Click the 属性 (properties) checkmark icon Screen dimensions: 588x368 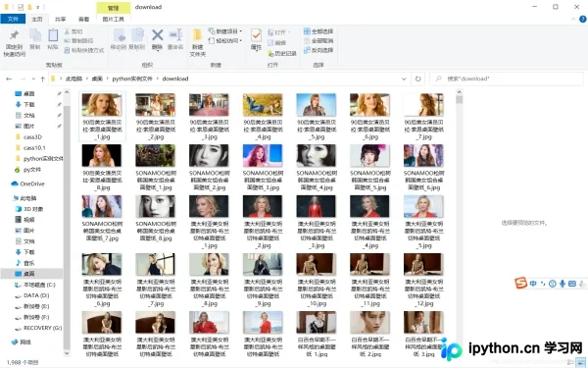tap(256, 35)
